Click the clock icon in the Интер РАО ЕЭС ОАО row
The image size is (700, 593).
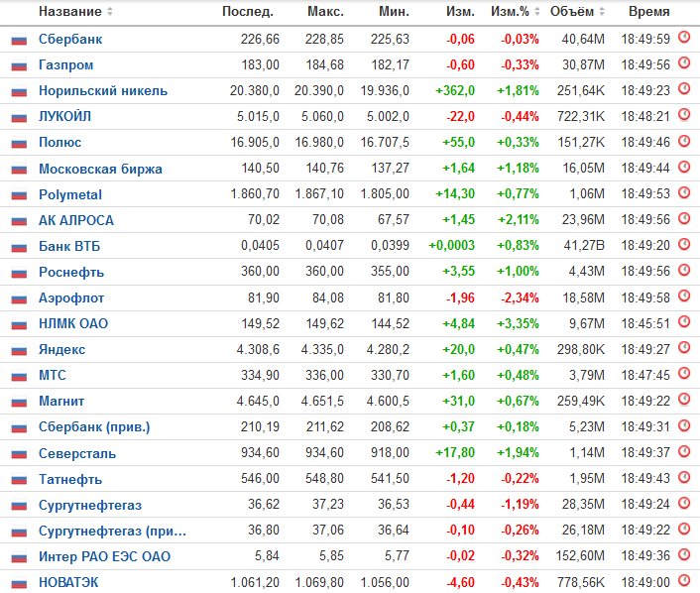[684, 554]
